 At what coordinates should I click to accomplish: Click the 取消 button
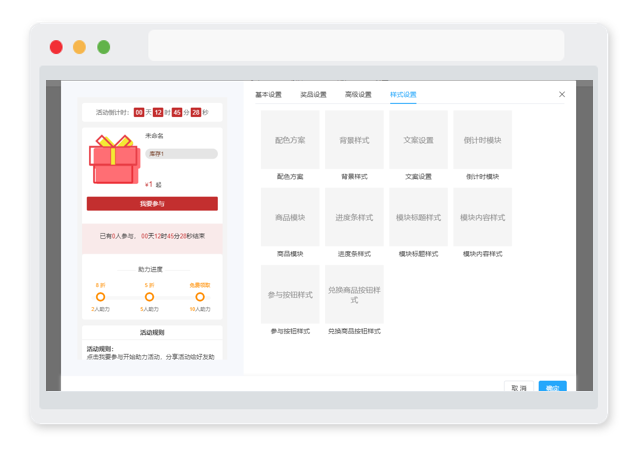pyautogui.click(x=519, y=386)
